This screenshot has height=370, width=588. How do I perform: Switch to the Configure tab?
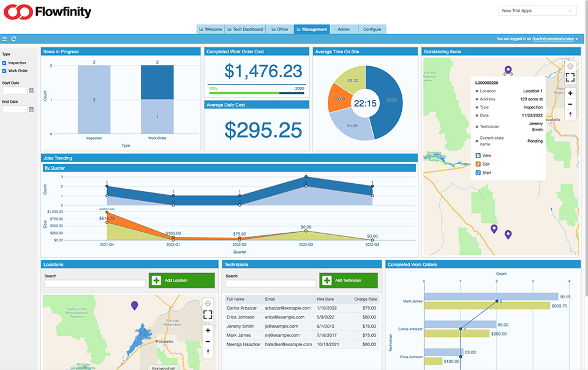(x=372, y=29)
